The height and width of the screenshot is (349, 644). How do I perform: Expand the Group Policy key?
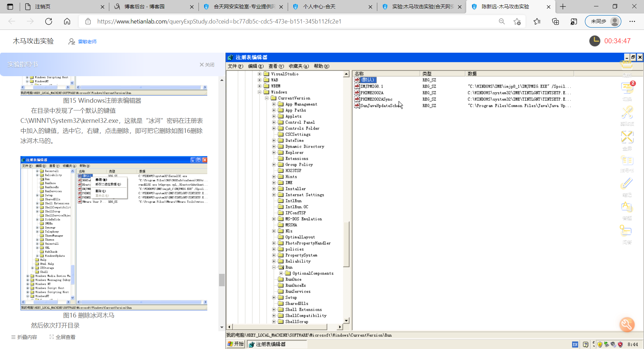coord(274,164)
